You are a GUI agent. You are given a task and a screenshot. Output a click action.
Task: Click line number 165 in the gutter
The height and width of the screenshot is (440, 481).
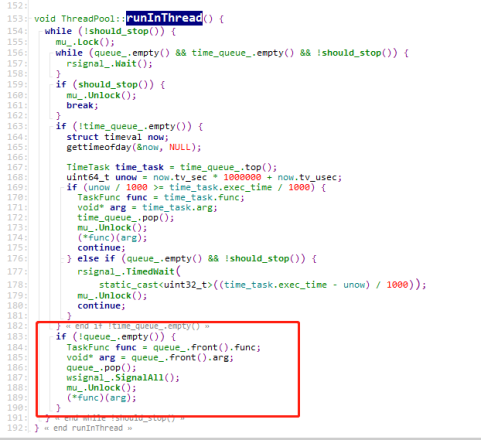point(16,147)
